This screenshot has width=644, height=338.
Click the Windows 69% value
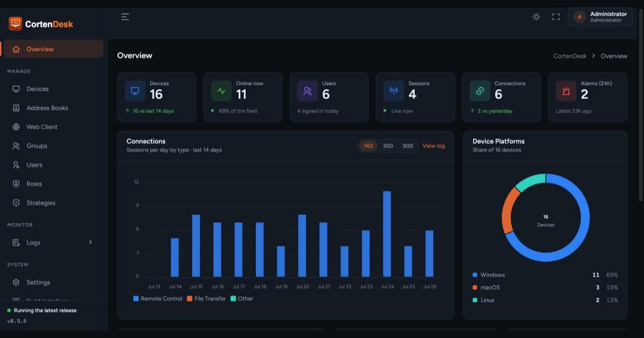(612, 275)
